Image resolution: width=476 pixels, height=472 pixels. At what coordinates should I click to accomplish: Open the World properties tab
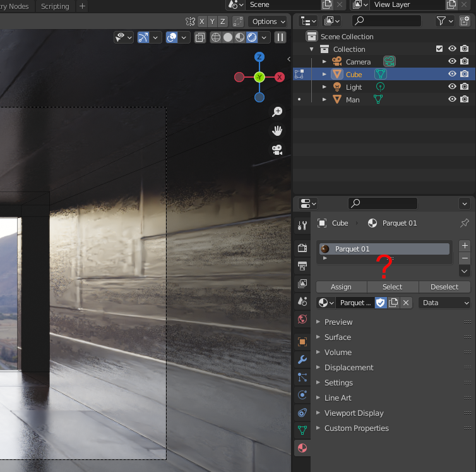click(x=302, y=319)
